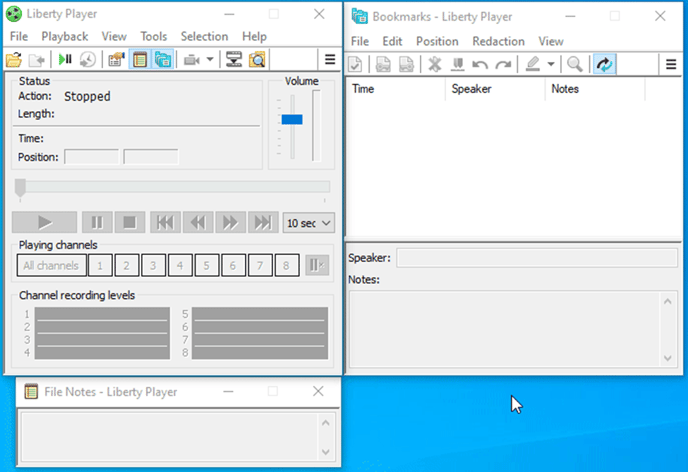This screenshot has height=472, width=688.
Task: Click the second Position input field
Action: [x=151, y=157]
